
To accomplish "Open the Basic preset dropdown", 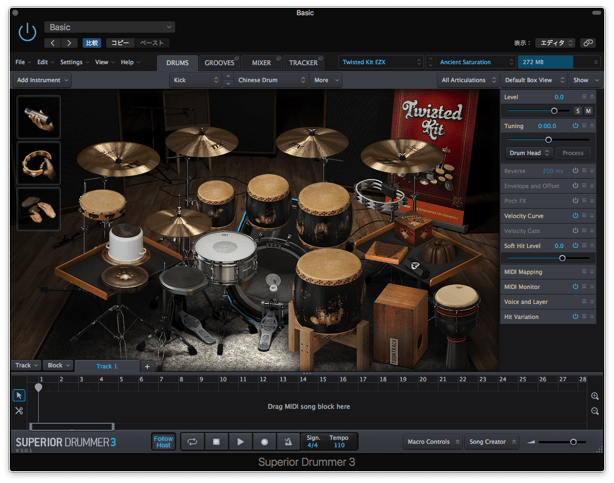I will pos(110,27).
